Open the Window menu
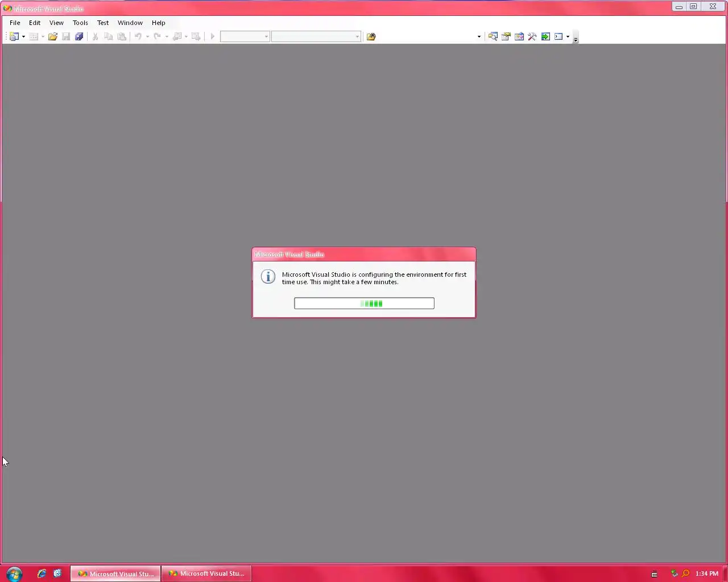This screenshot has height=582, width=728. pyautogui.click(x=130, y=23)
